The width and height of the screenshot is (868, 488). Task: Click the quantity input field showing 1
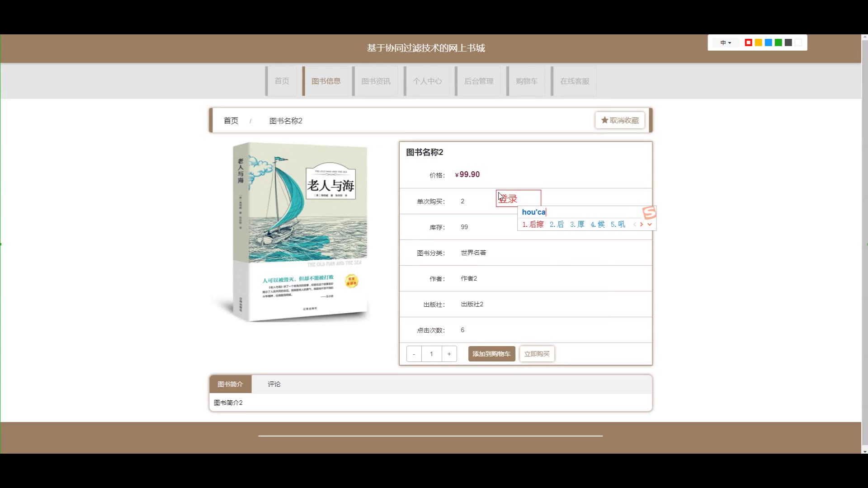[431, 354]
